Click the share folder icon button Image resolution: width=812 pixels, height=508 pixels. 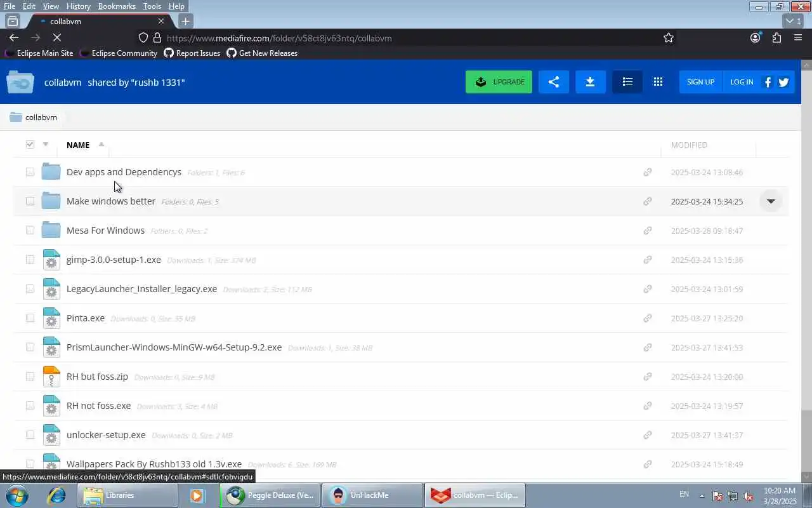554,82
